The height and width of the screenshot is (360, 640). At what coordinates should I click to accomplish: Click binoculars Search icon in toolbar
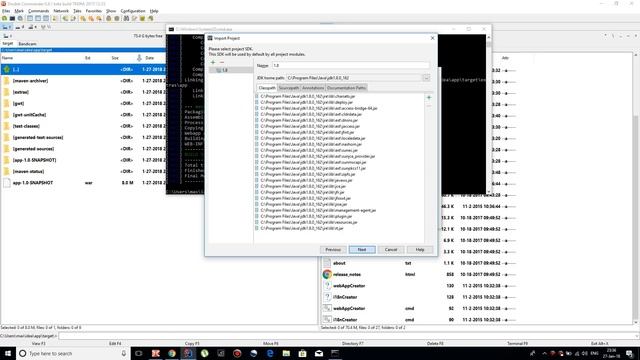coord(127,18)
